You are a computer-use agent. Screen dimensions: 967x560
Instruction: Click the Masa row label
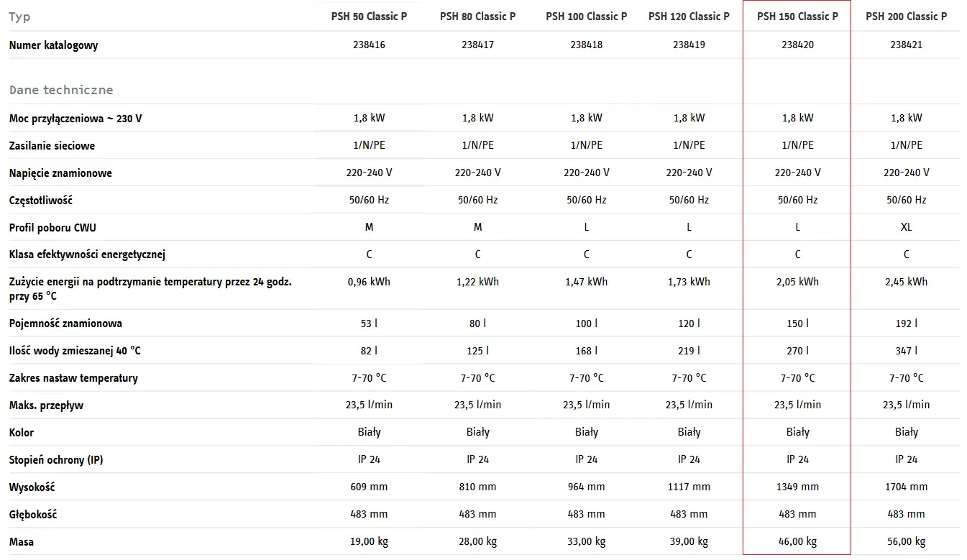22,542
